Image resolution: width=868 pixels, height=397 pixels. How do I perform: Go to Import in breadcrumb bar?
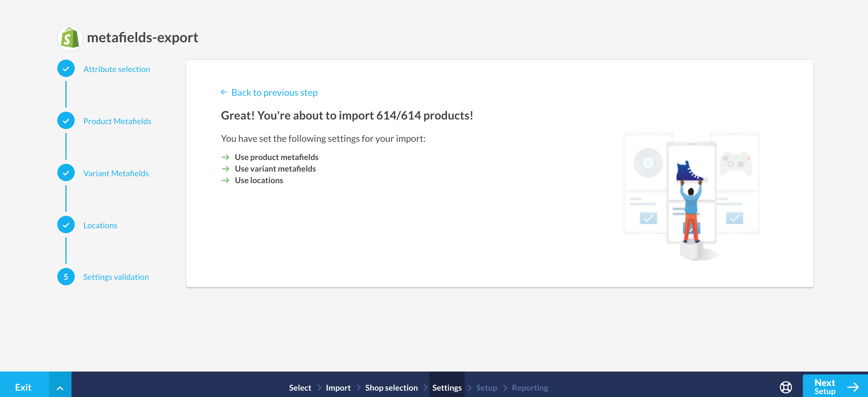coord(338,387)
